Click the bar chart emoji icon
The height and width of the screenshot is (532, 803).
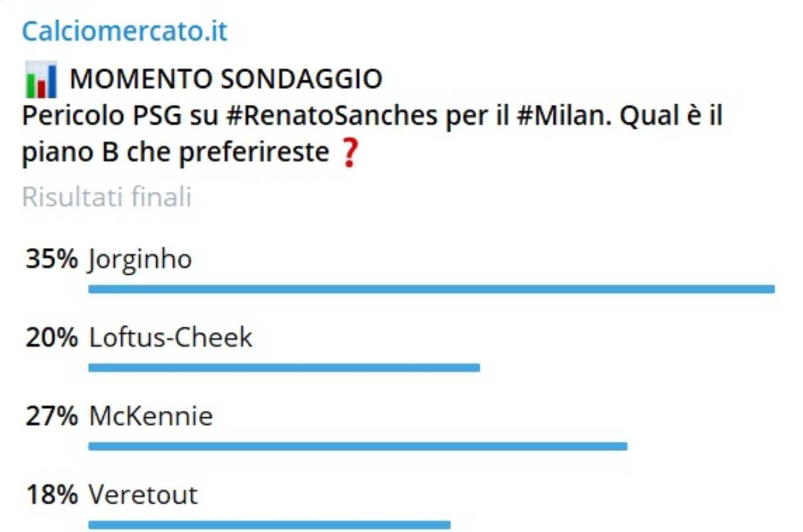coord(41,80)
